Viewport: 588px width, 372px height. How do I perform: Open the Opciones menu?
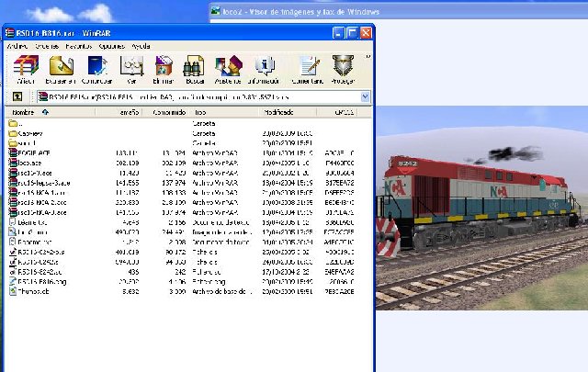coord(111,45)
